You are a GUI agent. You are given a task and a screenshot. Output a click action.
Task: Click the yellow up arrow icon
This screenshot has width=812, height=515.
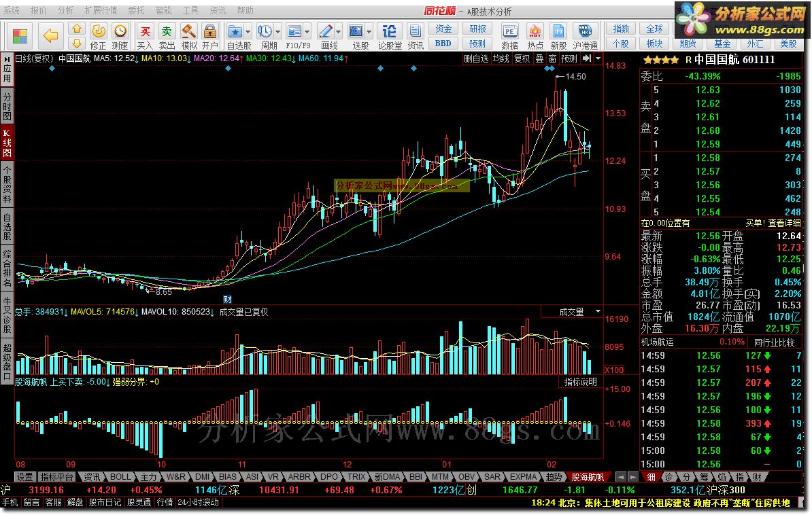pyautogui.click(x=77, y=29)
